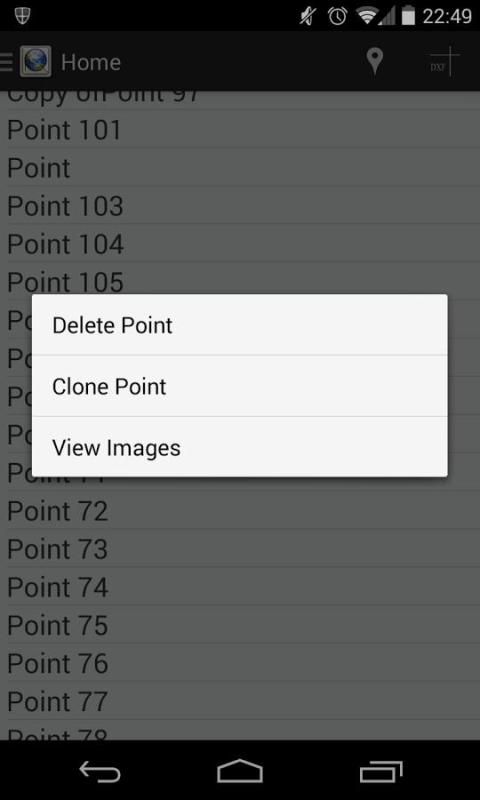The image size is (480, 800).
Task: Open Point 77 from the list
Action: 240,701
